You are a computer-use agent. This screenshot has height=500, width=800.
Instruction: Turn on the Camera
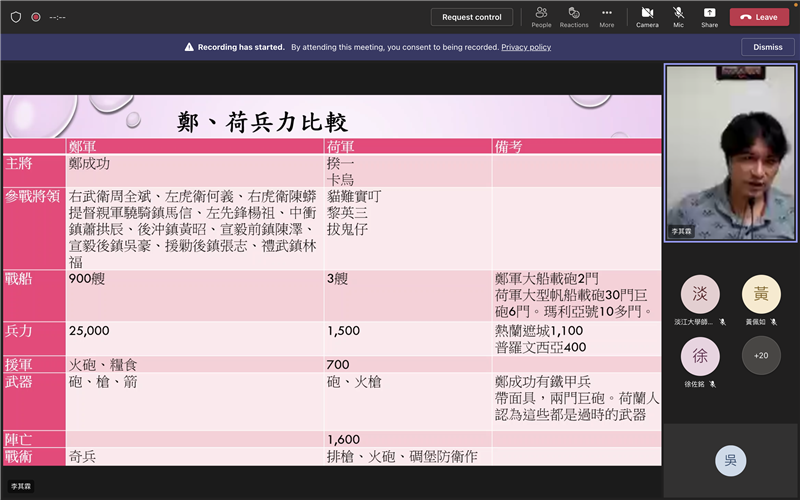(x=647, y=16)
